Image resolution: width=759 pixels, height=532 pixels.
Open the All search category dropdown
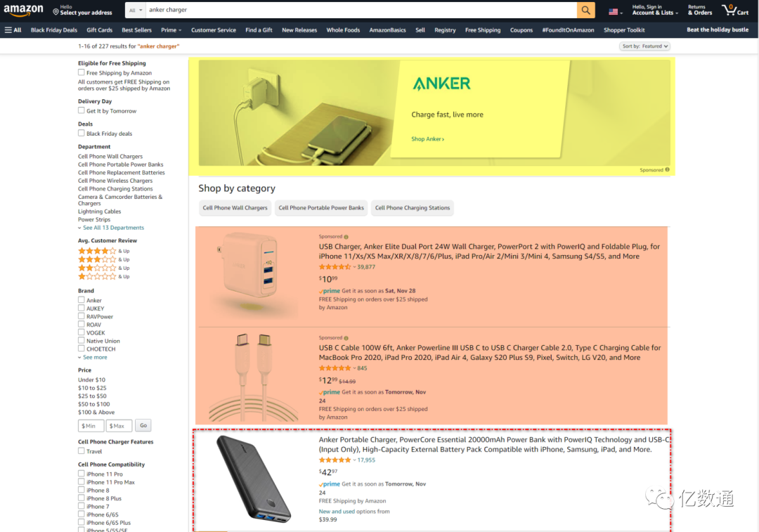coord(136,10)
